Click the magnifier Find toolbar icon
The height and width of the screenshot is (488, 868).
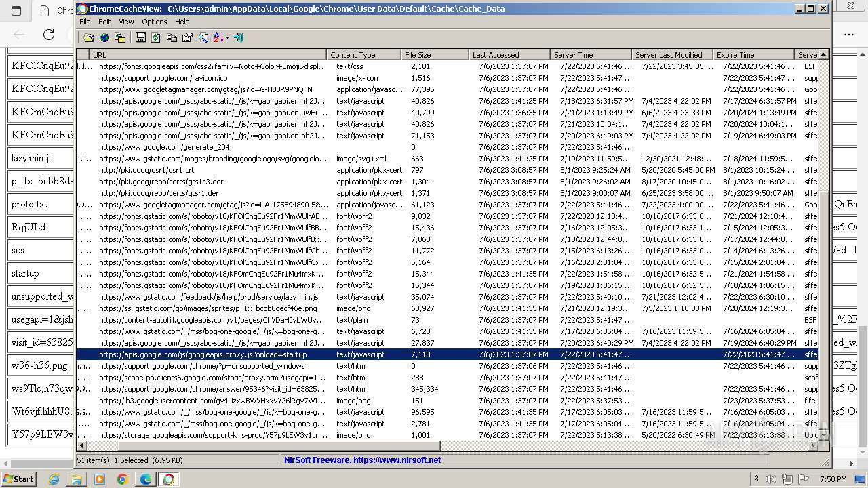tap(203, 38)
